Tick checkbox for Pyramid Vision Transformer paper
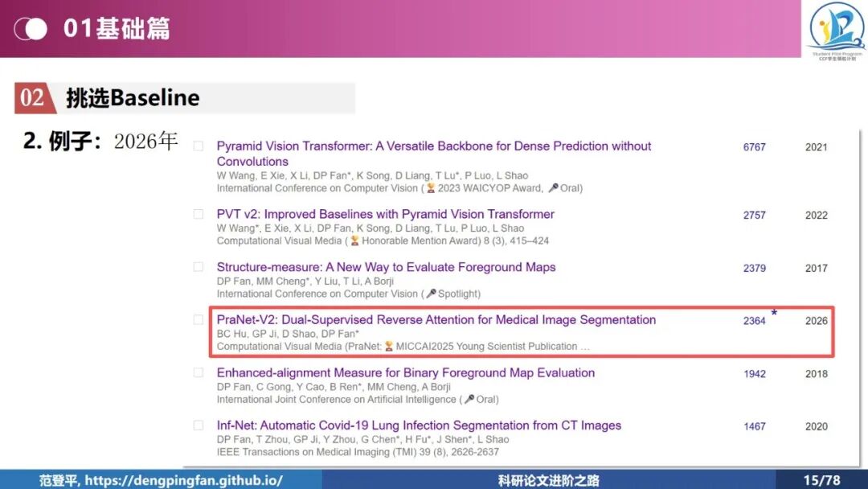 point(199,146)
